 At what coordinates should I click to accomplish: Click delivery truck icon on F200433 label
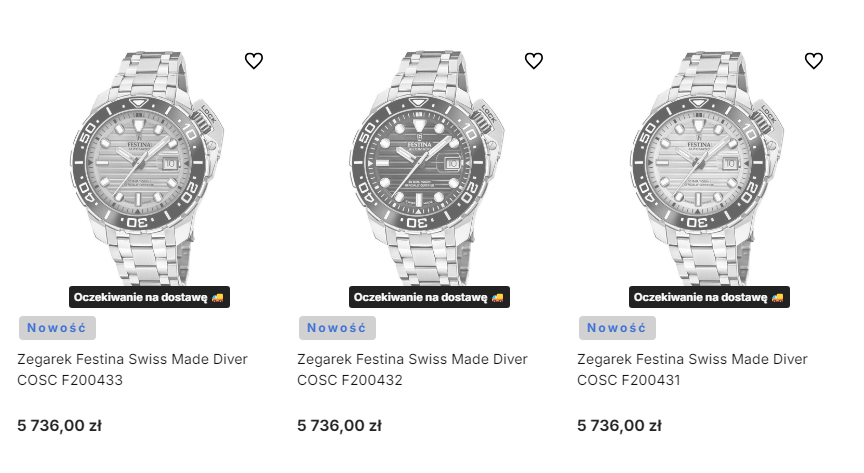point(217,297)
